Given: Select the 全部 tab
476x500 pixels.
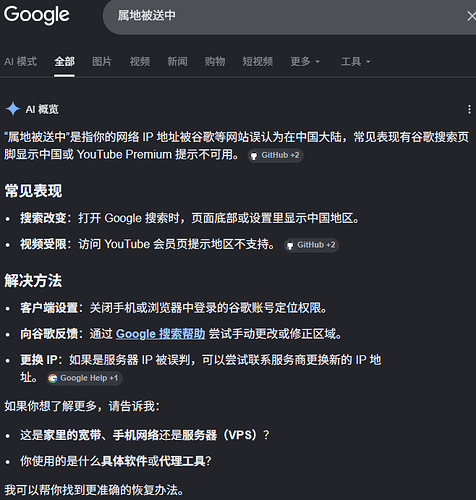Looking at the screenshot, I should coord(64,61).
